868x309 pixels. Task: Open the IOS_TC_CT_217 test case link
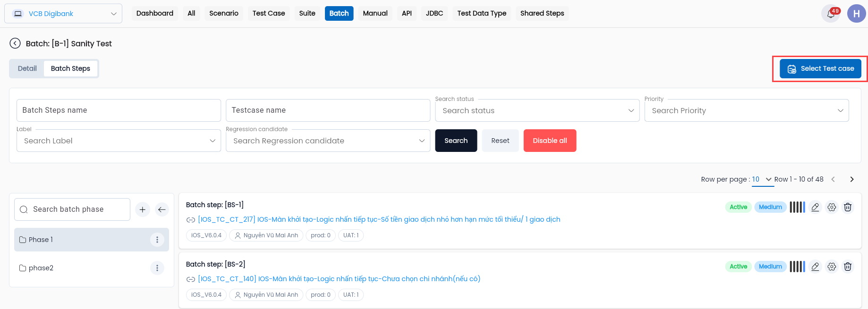click(x=379, y=219)
